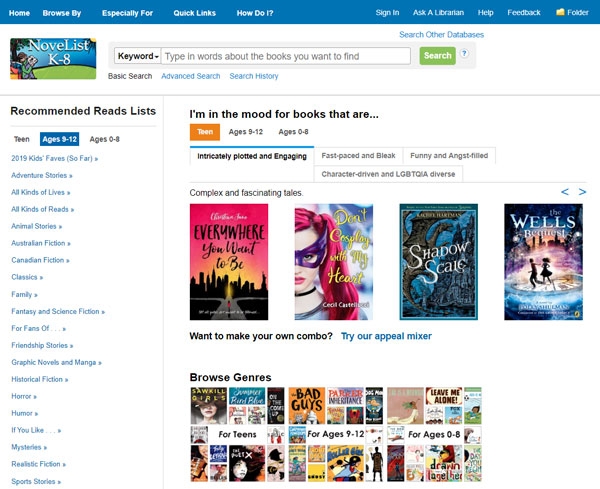600x489 pixels.
Task: Expand the Browse By menu
Action: pos(62,13)
